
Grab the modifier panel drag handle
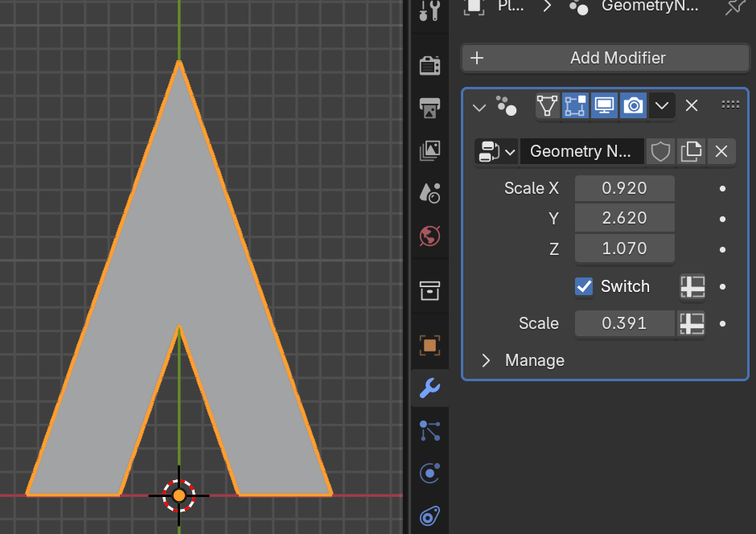(x=730, y=105)
